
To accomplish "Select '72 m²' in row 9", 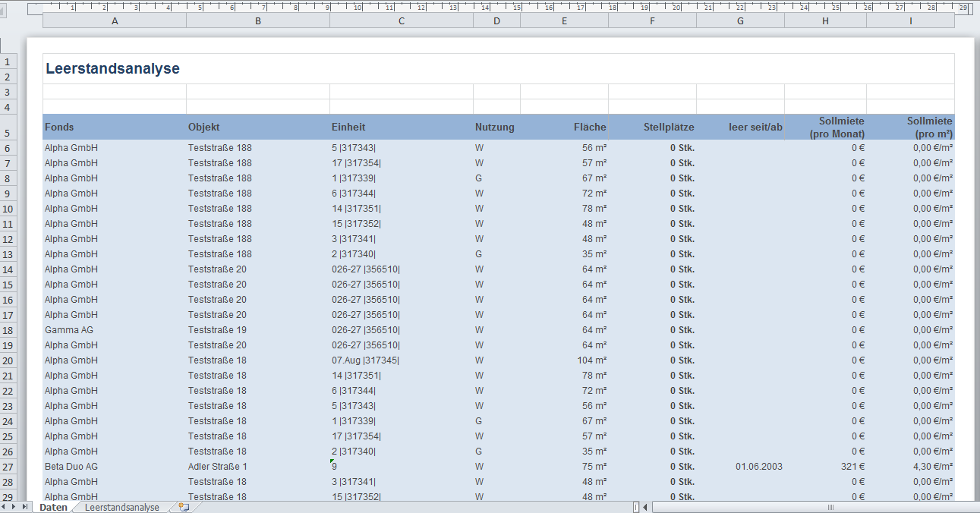I will coord(565,194).
